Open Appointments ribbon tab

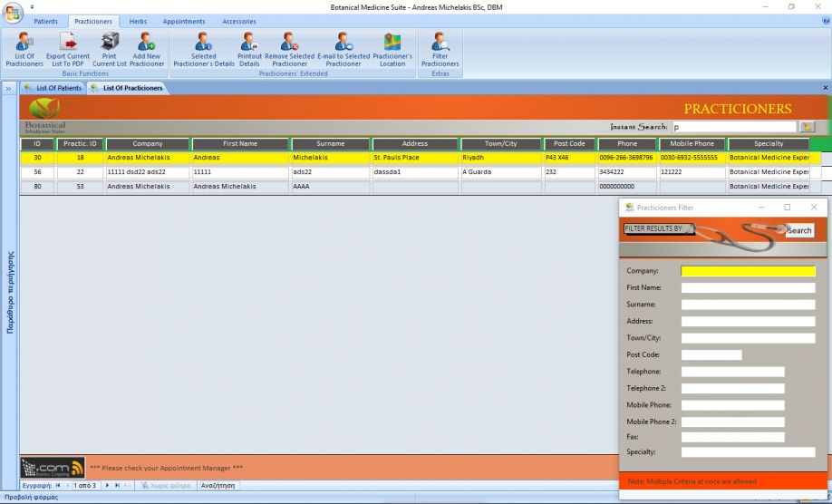[x=184, y=21]
